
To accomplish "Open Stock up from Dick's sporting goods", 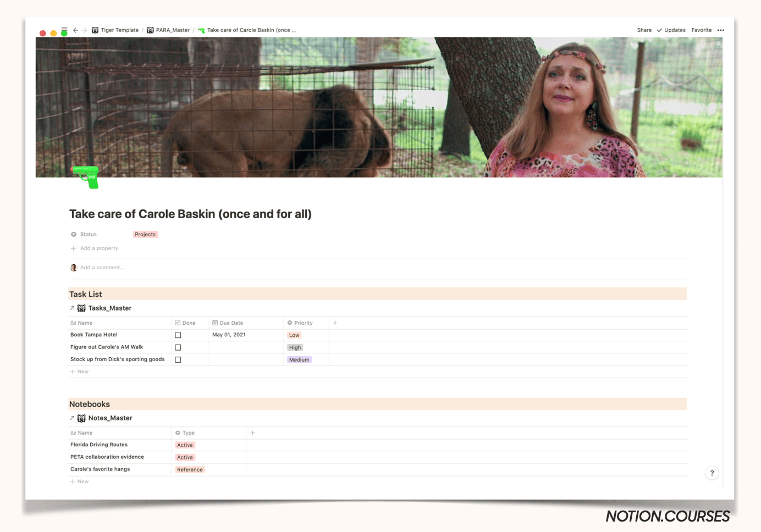I will (x=118, y=359).
